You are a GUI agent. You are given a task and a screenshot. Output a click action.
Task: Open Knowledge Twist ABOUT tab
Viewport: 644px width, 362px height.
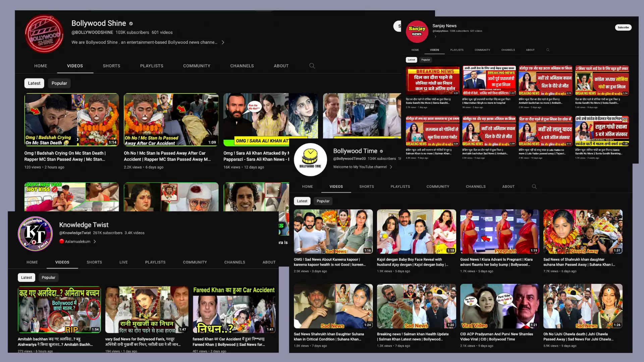[269, 262]
